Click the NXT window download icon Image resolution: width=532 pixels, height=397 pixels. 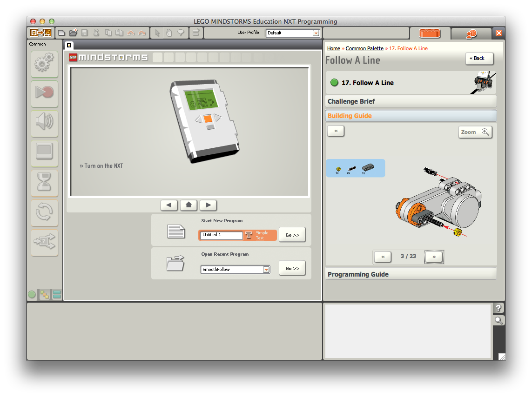click(x=40, y=33)
